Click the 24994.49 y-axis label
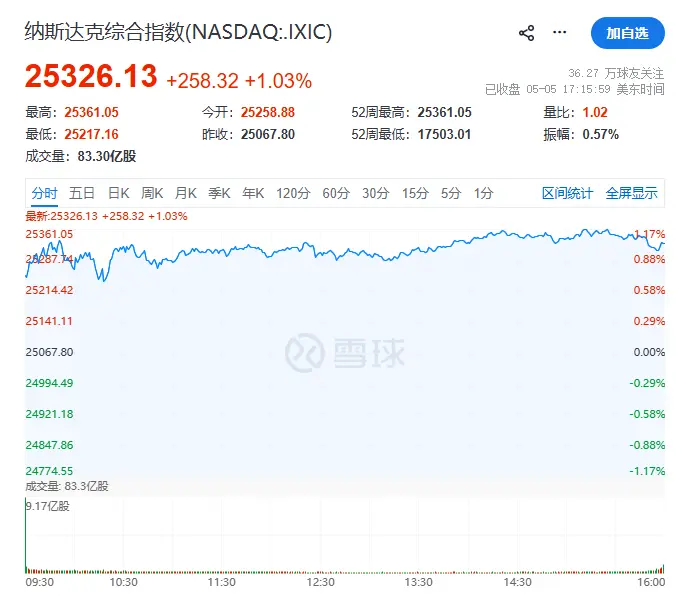Viewport: 683px width, 607px height. [49, 383]
